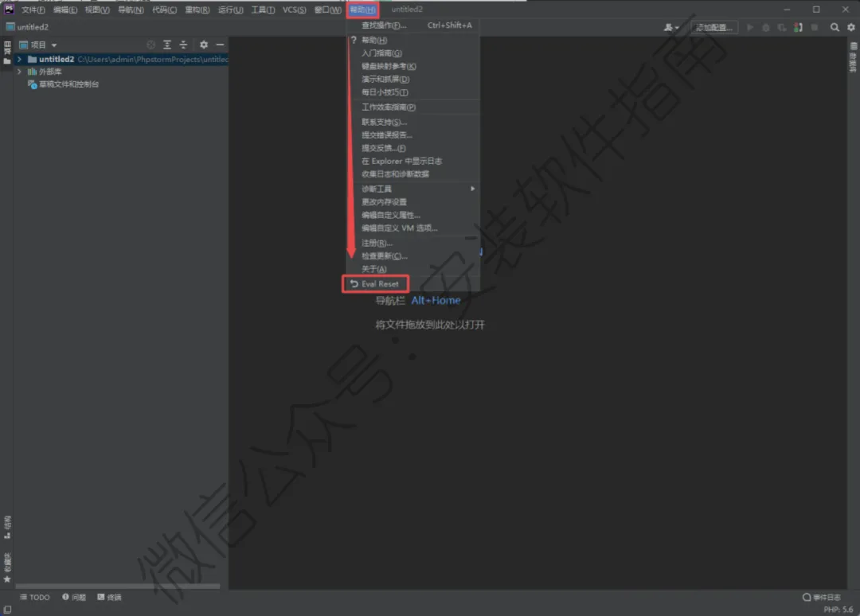Select the untitled2 project root row

(122, 59)
